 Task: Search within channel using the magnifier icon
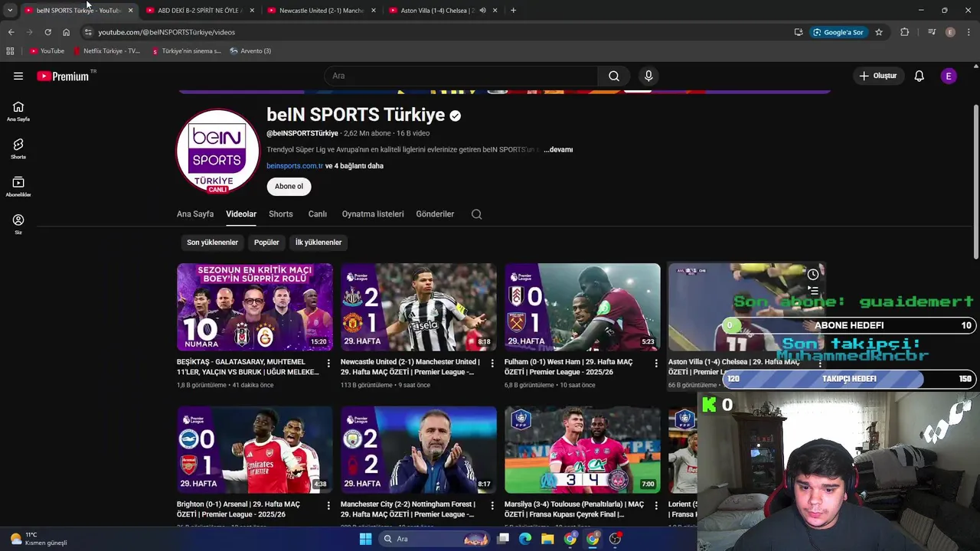(x=476, y=214)
